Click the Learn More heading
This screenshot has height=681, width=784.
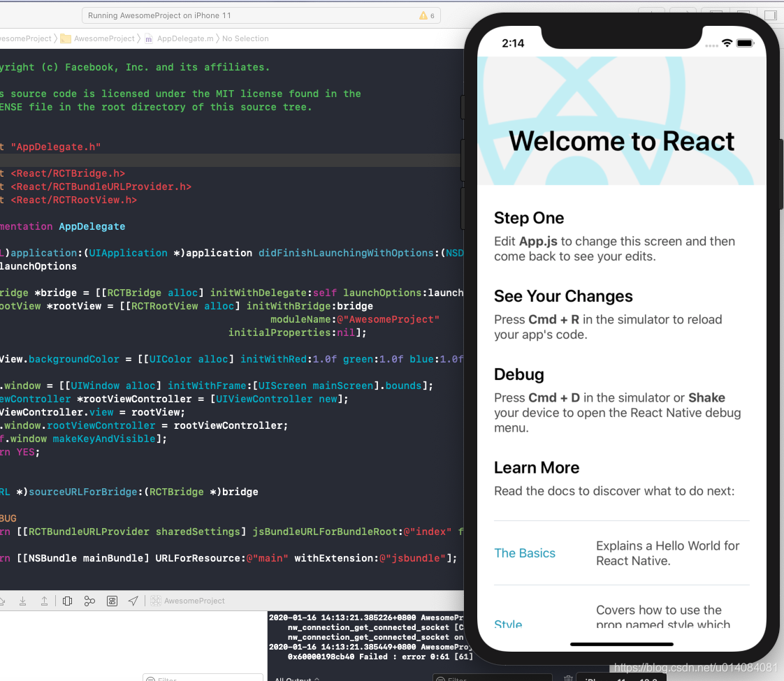point(537,468)
